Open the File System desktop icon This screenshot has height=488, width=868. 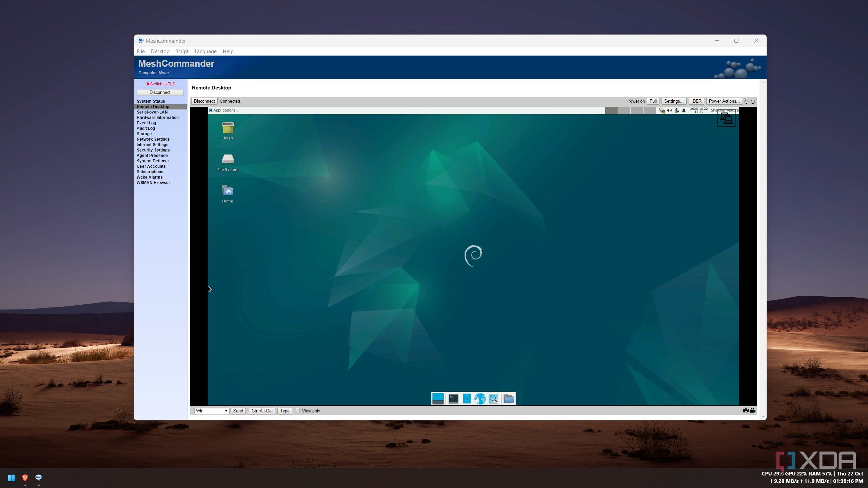[x=228, y=162]
